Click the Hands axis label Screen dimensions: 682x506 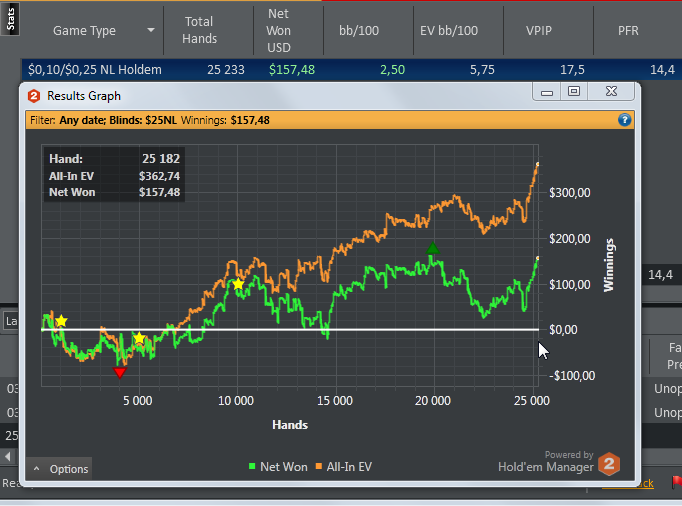[290, 425]
